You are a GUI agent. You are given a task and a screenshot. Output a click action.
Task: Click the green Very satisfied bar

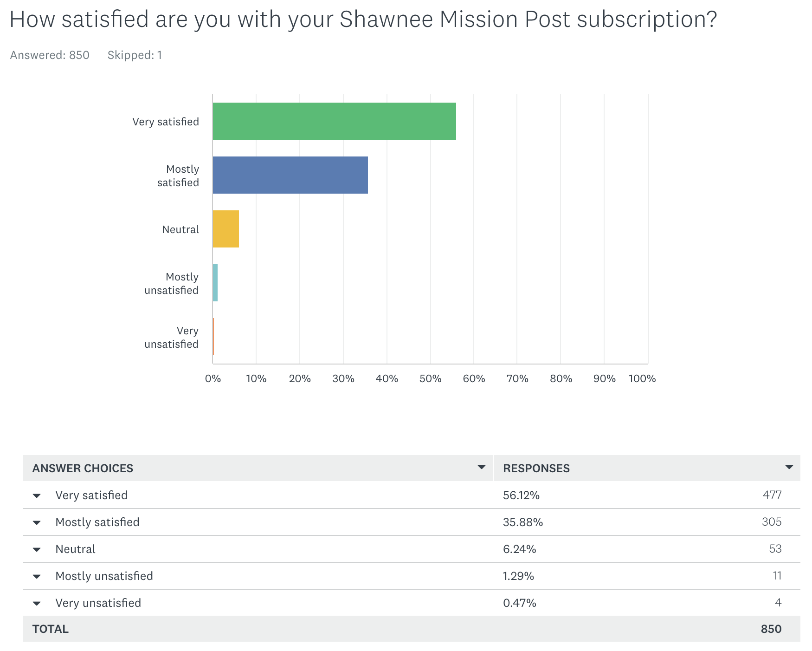coord(334,121)
